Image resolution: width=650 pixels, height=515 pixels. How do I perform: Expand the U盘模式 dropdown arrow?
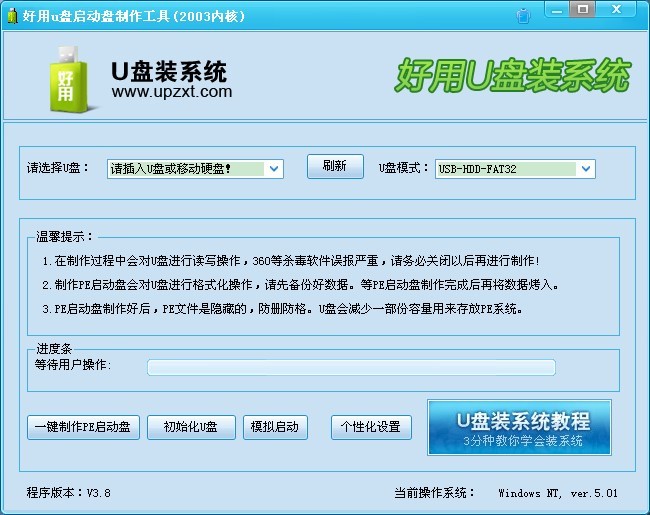tap(586, 169)
